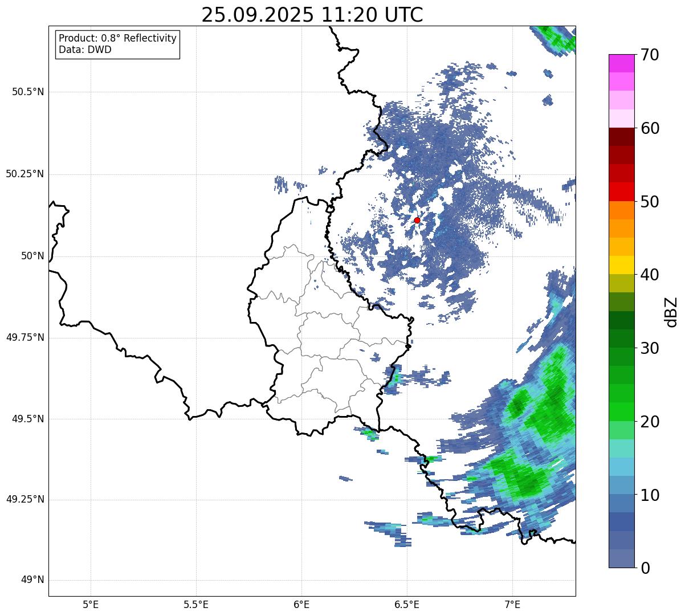
Task: Click the bright red swatch just above 50 dBZ
Action: point(621,191)
